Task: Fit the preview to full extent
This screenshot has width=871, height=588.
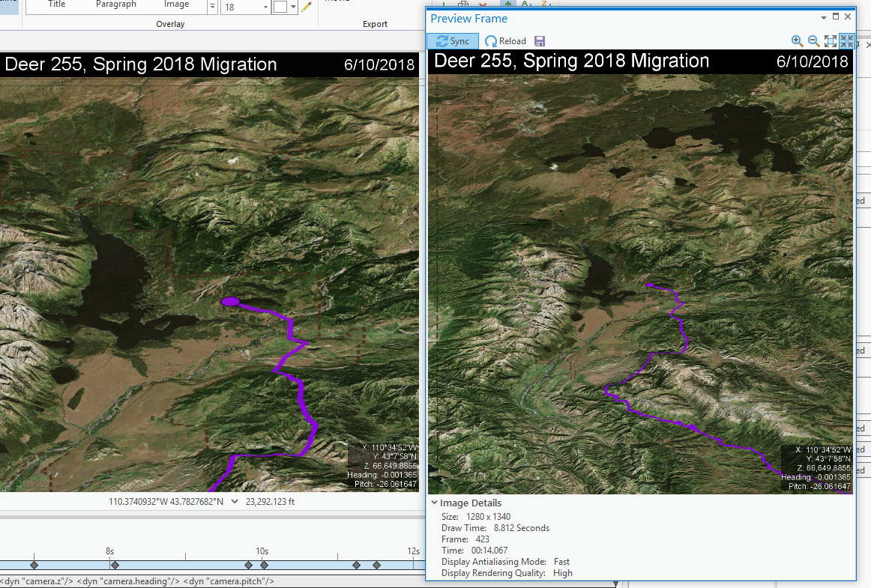Action: click(x=831, y=40)
